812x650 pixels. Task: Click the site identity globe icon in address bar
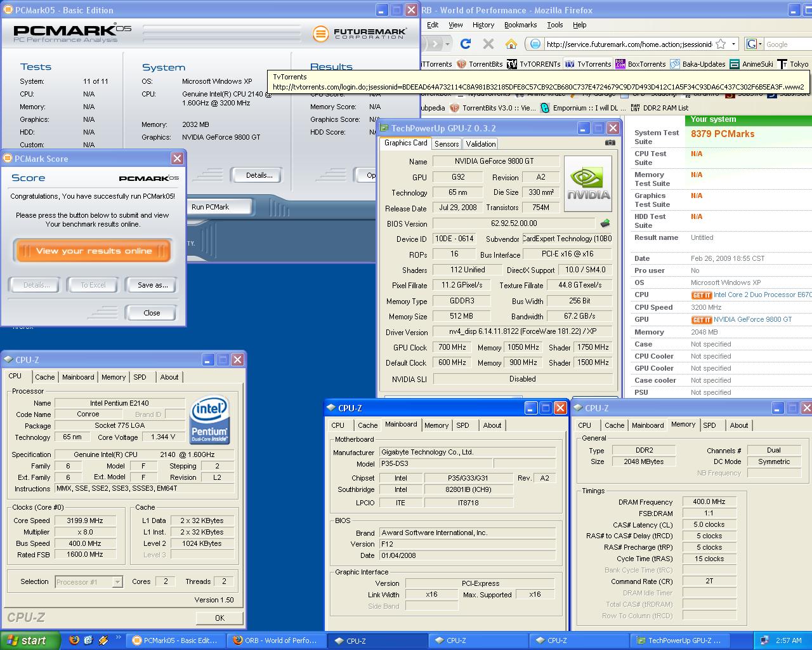click(535, 44)
